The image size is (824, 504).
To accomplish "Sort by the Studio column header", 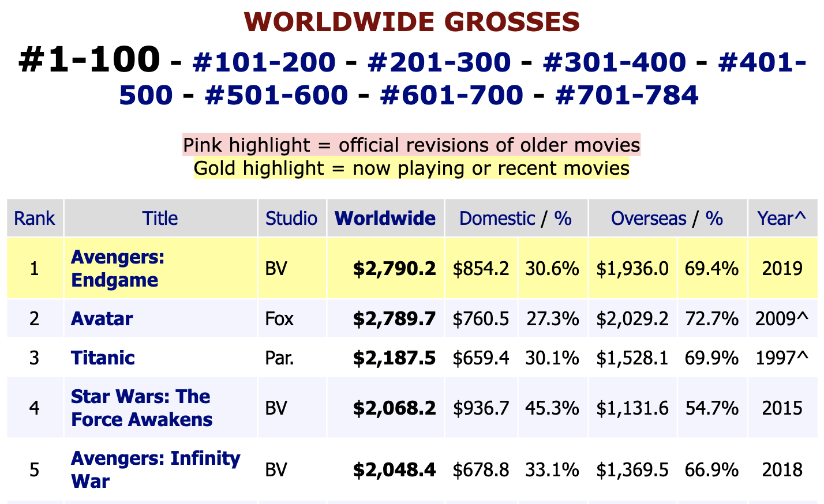I will point(291,219).
